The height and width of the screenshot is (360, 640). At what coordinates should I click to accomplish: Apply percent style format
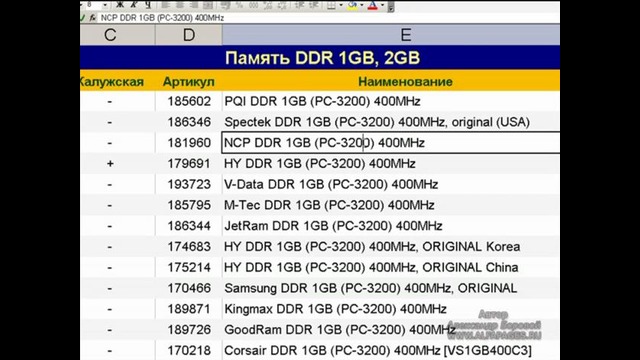[x=240, y=4]
